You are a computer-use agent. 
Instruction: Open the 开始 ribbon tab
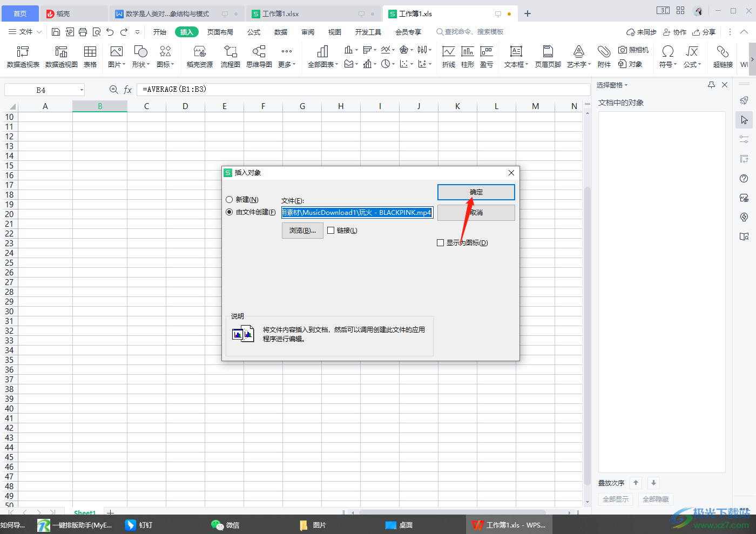click(159, 32)
